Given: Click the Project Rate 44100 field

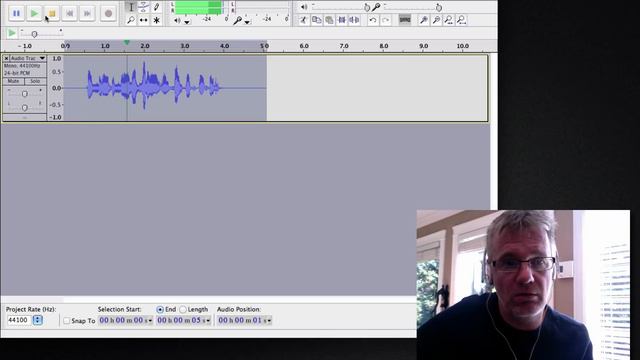Looking at the screenshot, I should pos(19,320).
